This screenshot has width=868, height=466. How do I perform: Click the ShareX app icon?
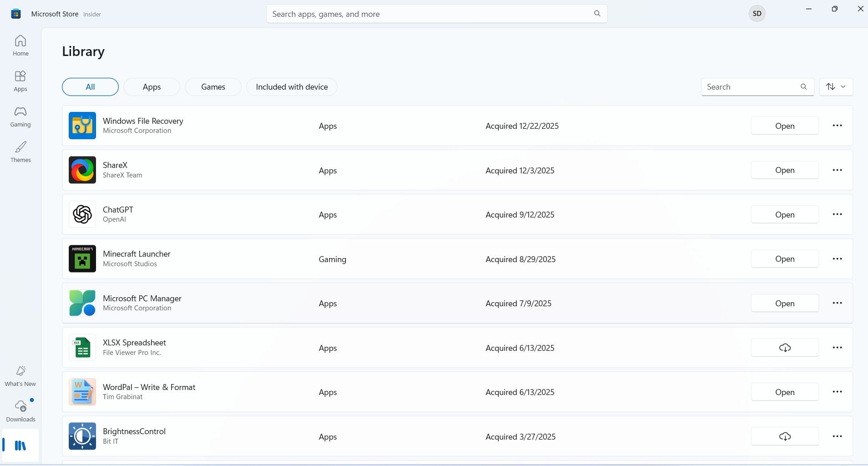pyautogui.click(x=82, y=170)
